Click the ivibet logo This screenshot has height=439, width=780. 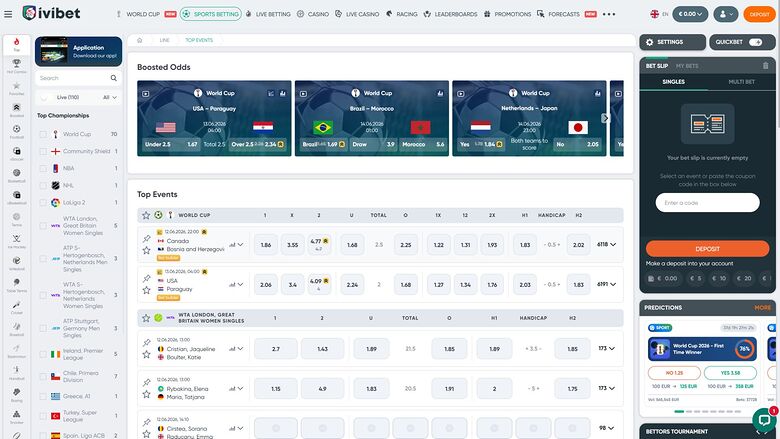pos(51,13)
